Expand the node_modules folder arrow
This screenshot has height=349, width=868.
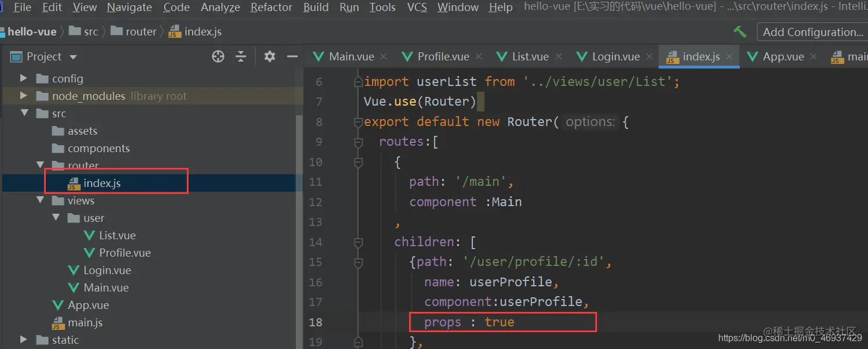click(24, 96)
